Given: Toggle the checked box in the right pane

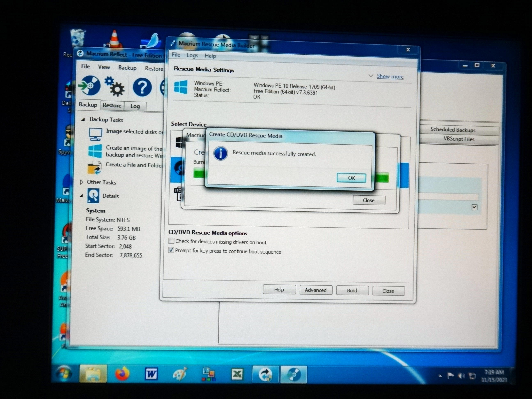Looking at the screenshot, I should [475, 207].
